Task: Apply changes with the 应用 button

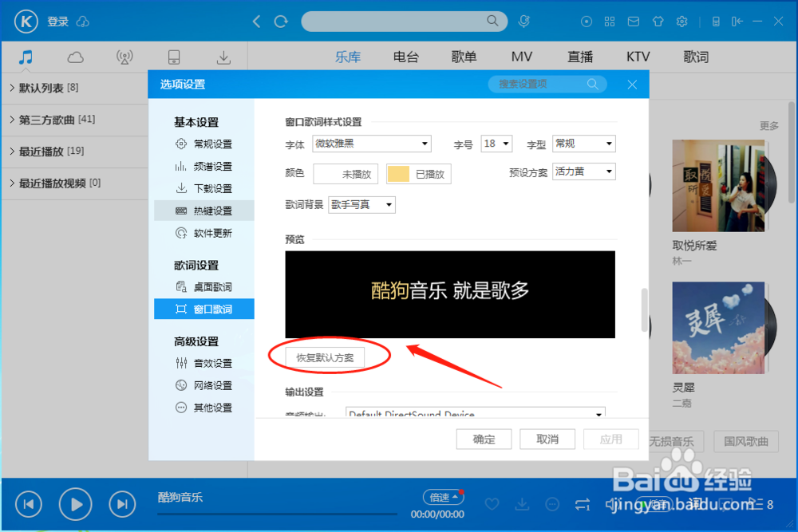Action: click(x=611, y=439)
